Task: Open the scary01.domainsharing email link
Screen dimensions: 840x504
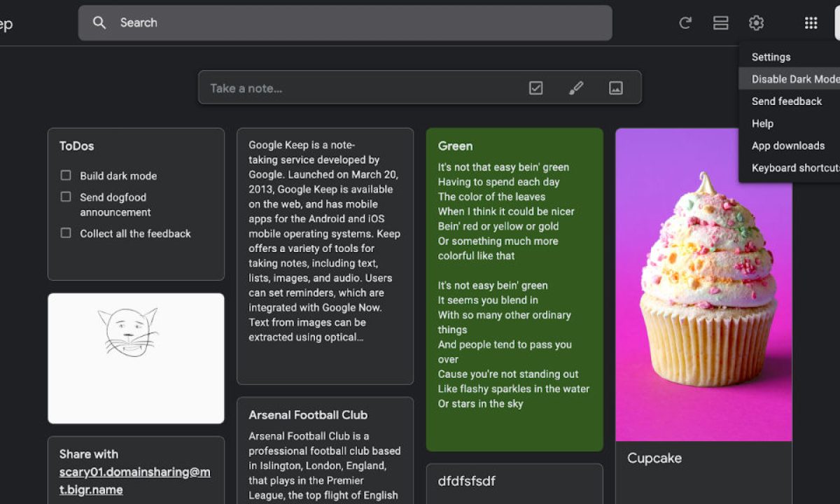Action: click(134, 481)
